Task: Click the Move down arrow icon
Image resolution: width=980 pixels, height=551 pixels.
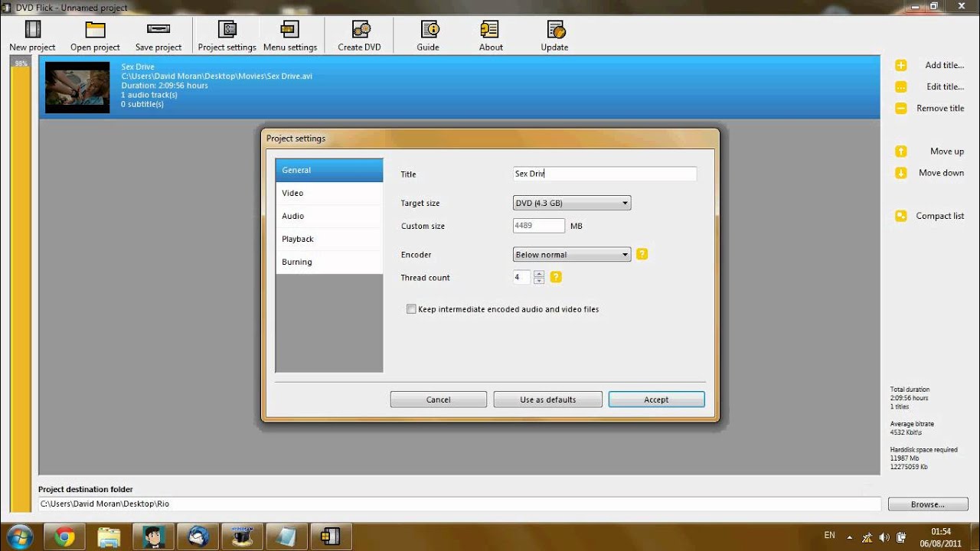Action: 901,173
